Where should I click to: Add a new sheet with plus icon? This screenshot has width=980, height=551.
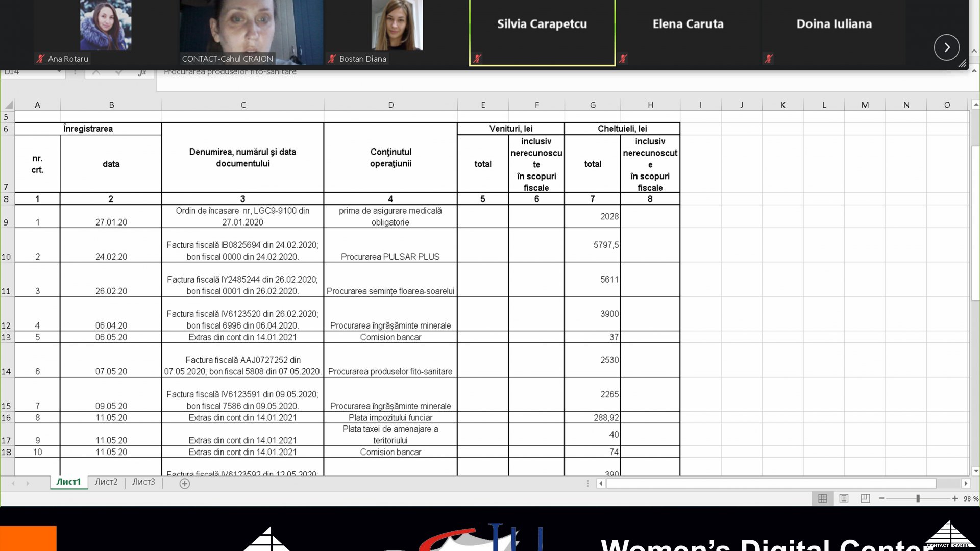click(x=185, y=483)
